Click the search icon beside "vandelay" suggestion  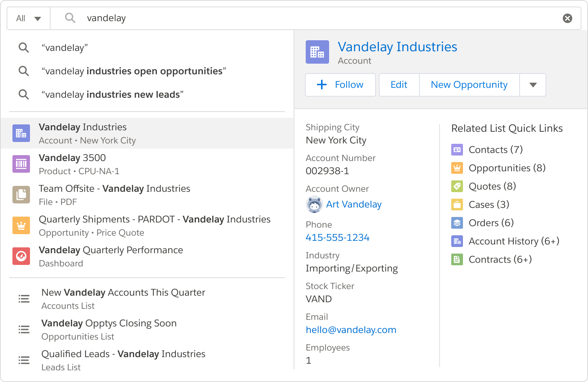[x=24, y=48]
